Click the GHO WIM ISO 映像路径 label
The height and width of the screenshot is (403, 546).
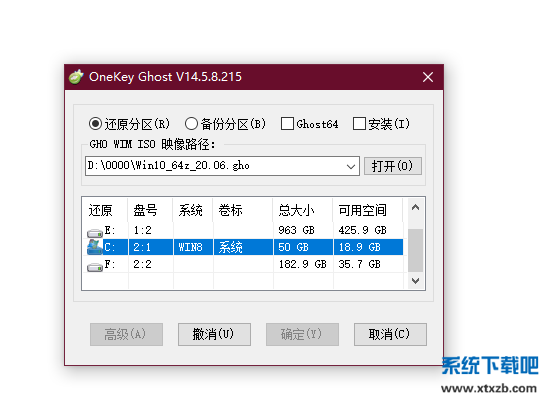[x=153, y=144]
